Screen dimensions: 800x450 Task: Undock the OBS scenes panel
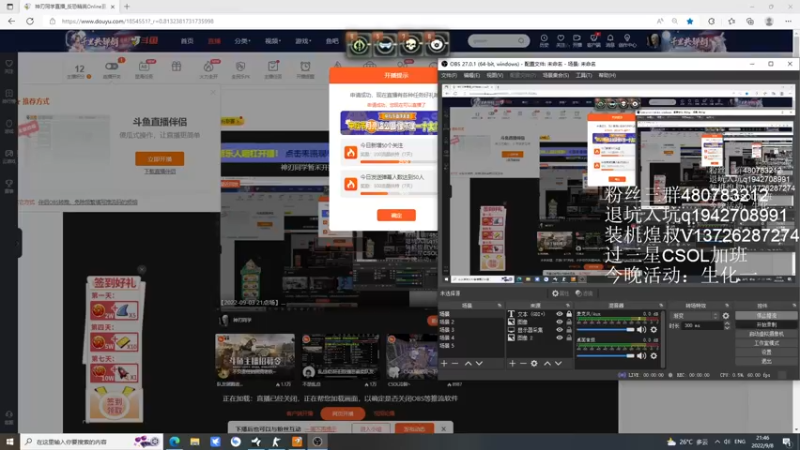[x=499, y=306]
